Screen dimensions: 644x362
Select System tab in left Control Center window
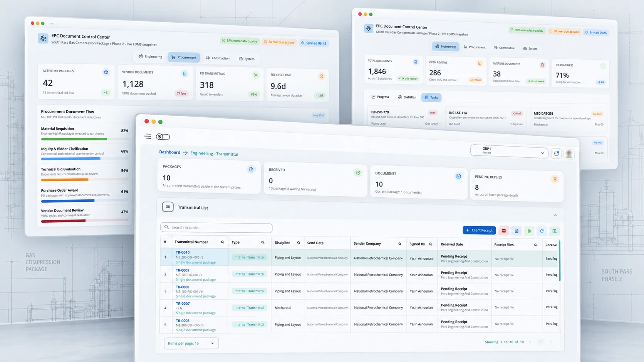point(247,59)
